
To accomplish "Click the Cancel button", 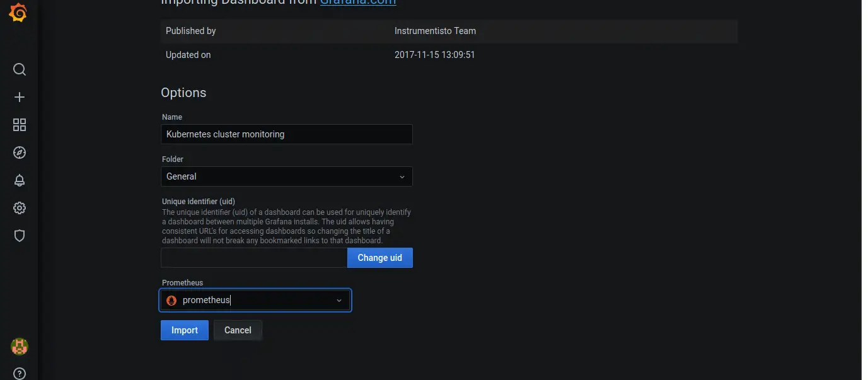I will tap(238, 330).
